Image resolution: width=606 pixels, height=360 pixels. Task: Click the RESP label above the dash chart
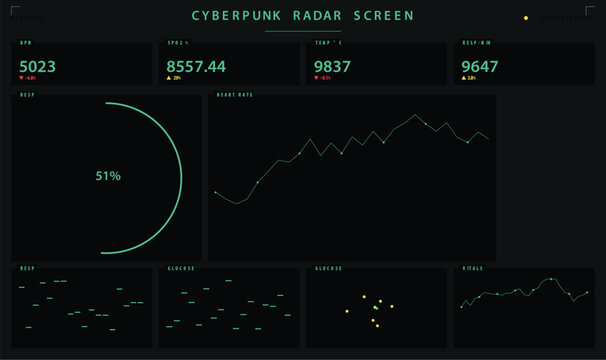(27, 268)
